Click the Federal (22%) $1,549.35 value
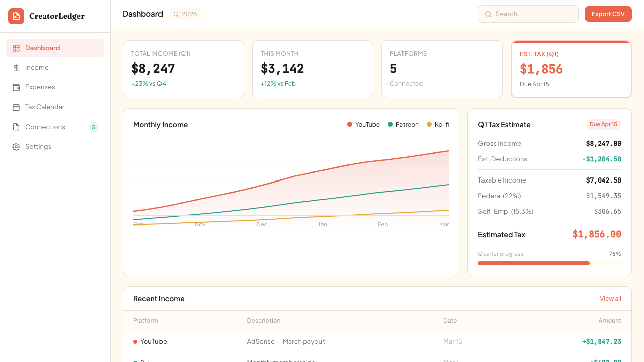 (604, 196)
